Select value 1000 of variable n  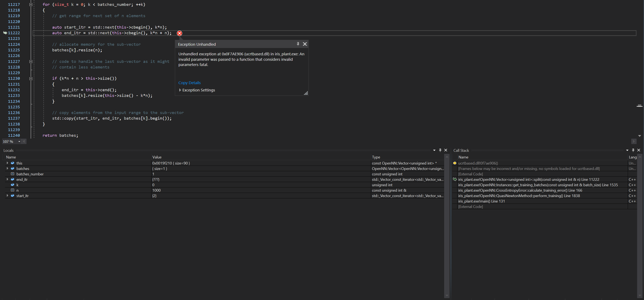click(x=156, y=190)
